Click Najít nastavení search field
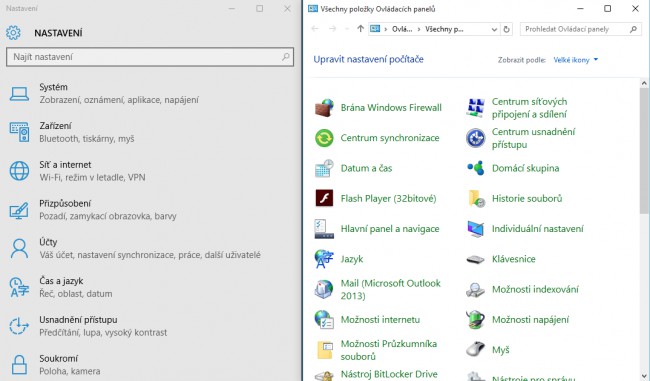The image size is (650, 381). pyautogui.click(x=150, y=57)
